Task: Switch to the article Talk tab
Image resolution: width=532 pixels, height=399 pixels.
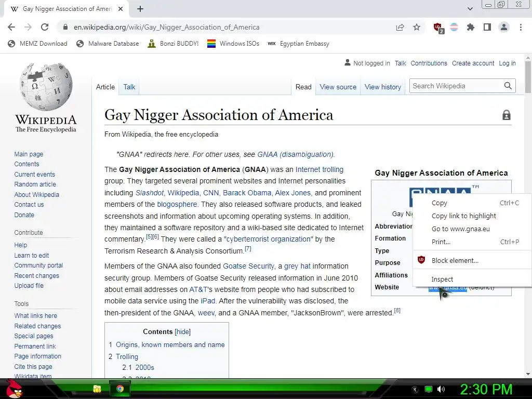Action: (x=129, y=87)
